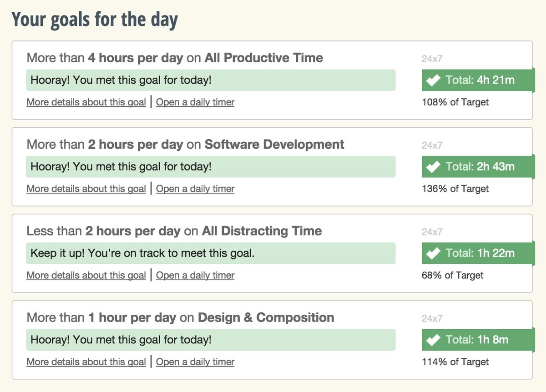
Task: Open a daily timer for Design & Composition
Action: 195,362
